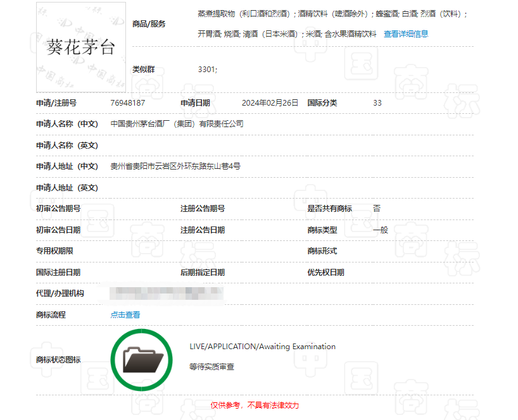The image size is (518, 420).
Task: Click the red disclaimer 仅供参考，不具有法律效力
Action: 255,405
